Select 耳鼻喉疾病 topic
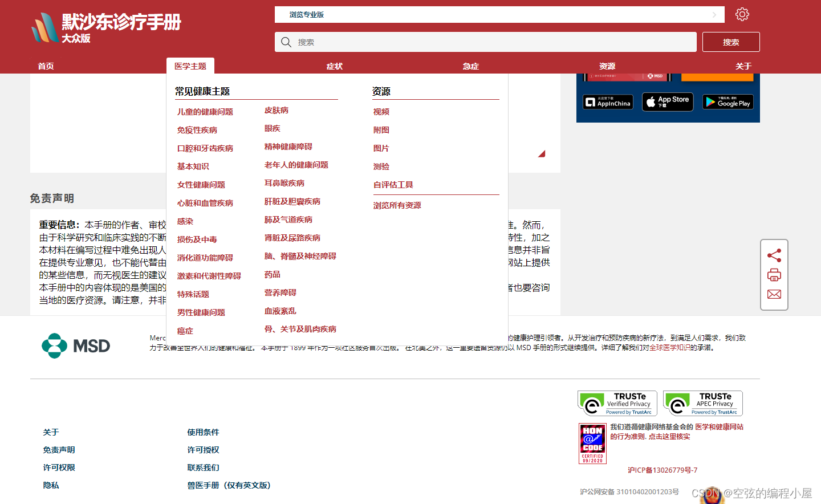 [284, 183]
